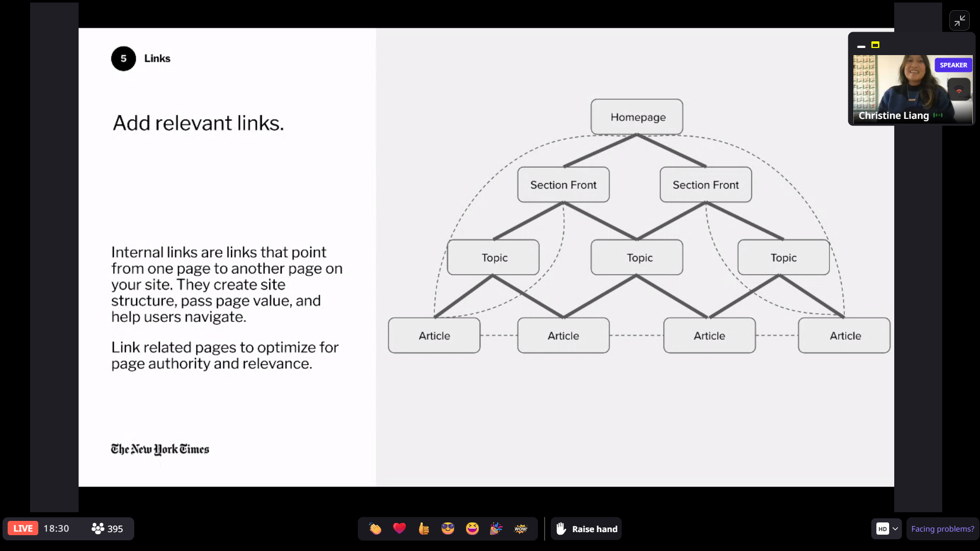React with the red heart emoji

pyautogui.click(x=400, y=529)
